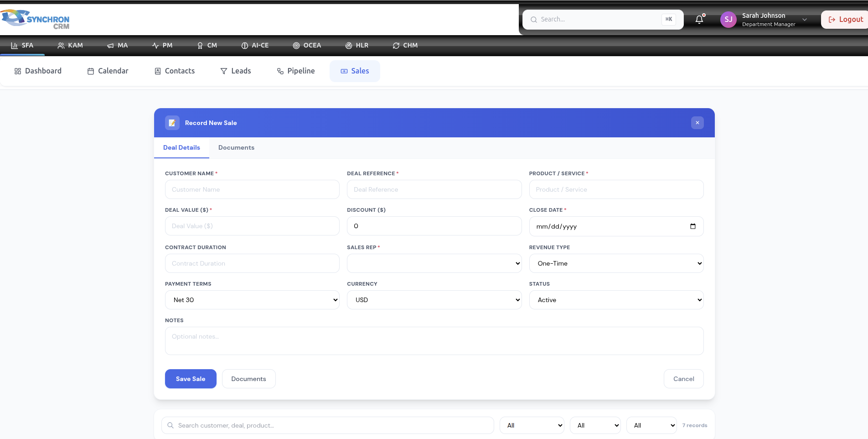The width and height of the screenshot is (868, 439).
Task: Expand the Payment Terms dropdown
Action: (x=252, y=300)
